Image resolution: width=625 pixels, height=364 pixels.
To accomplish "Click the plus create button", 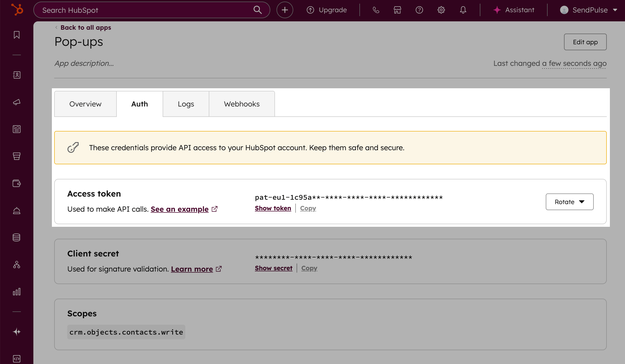I will point(285,10).
